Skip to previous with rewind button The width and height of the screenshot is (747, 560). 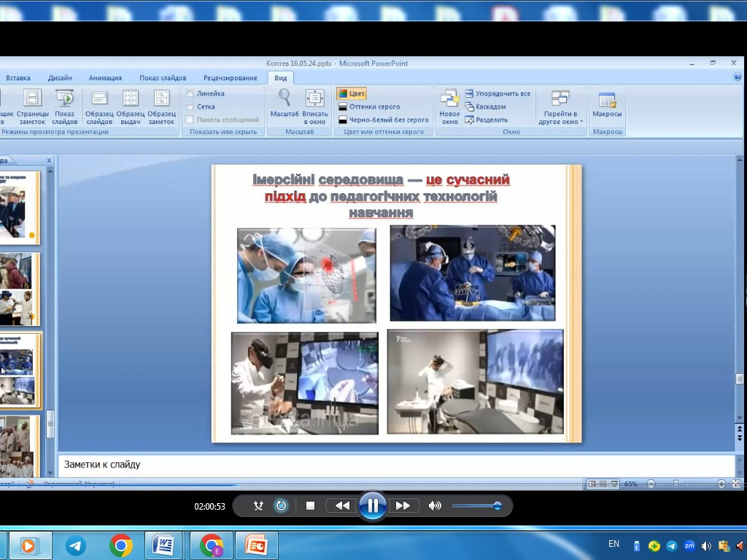(342, 506)
